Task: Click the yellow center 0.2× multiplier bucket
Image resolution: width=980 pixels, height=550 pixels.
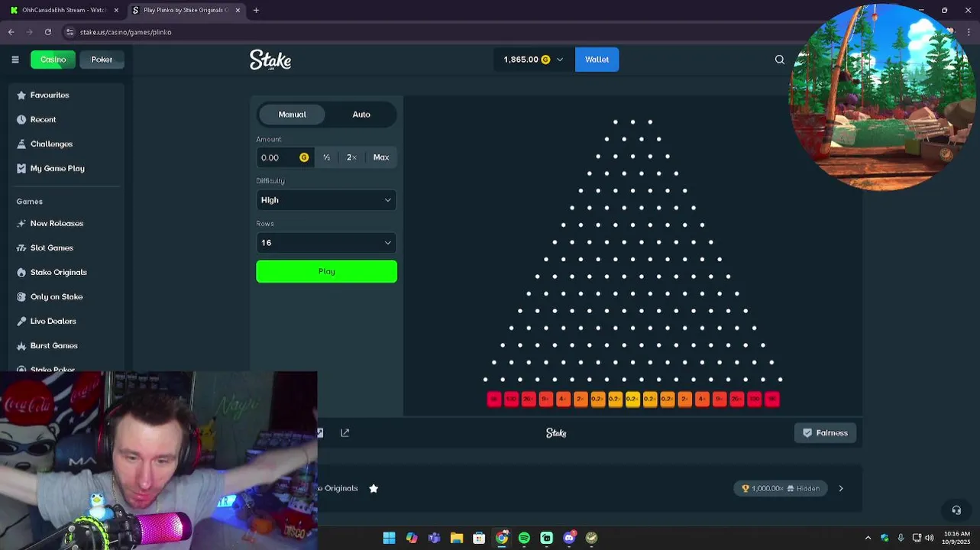Action: tap(632, 399)
